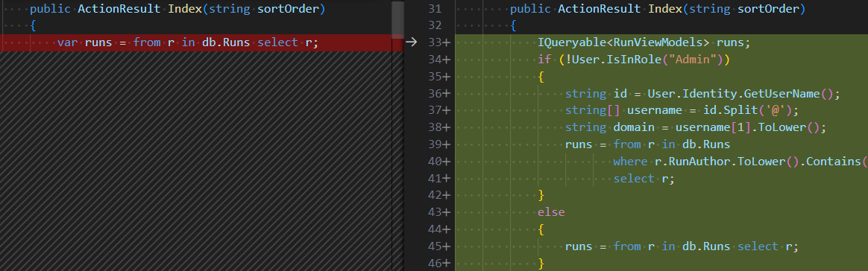Click 'sortOrder' parameter in the left pane
This screenshot has width=868, height=271.
[x=288, y=10]
